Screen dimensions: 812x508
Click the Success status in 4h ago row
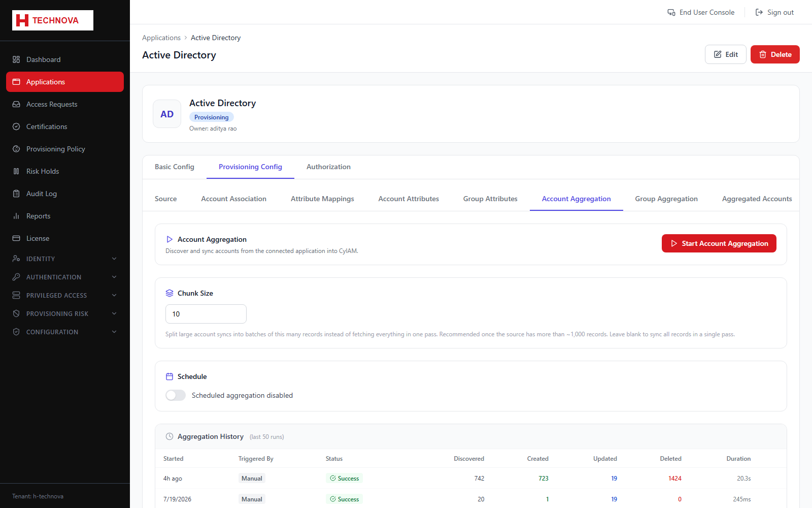click(x=344, y=479)
